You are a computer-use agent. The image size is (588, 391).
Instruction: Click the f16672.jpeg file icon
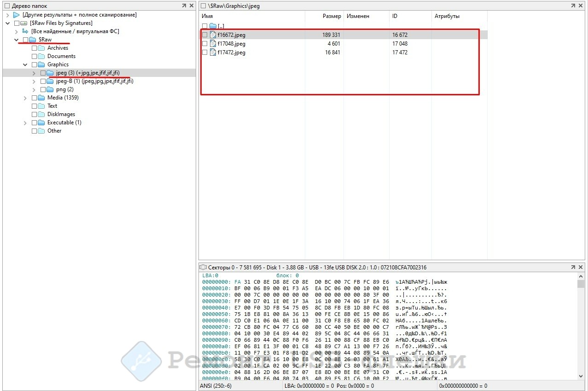[x=213, y=35]
